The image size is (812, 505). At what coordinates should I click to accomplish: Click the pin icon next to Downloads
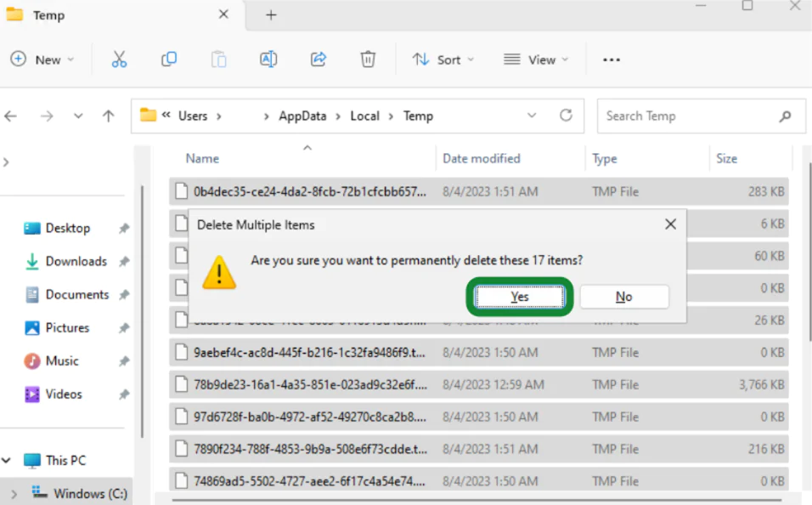tap(124, 261)
